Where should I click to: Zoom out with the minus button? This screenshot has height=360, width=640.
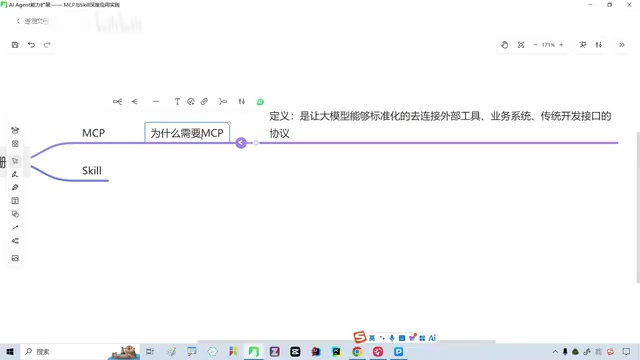(x=535, y=45)
